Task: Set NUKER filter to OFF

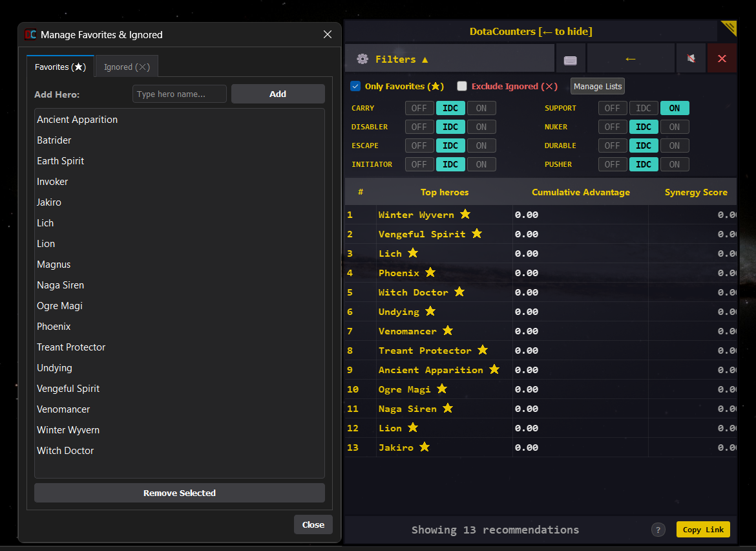Action: (x=613, y=127)
